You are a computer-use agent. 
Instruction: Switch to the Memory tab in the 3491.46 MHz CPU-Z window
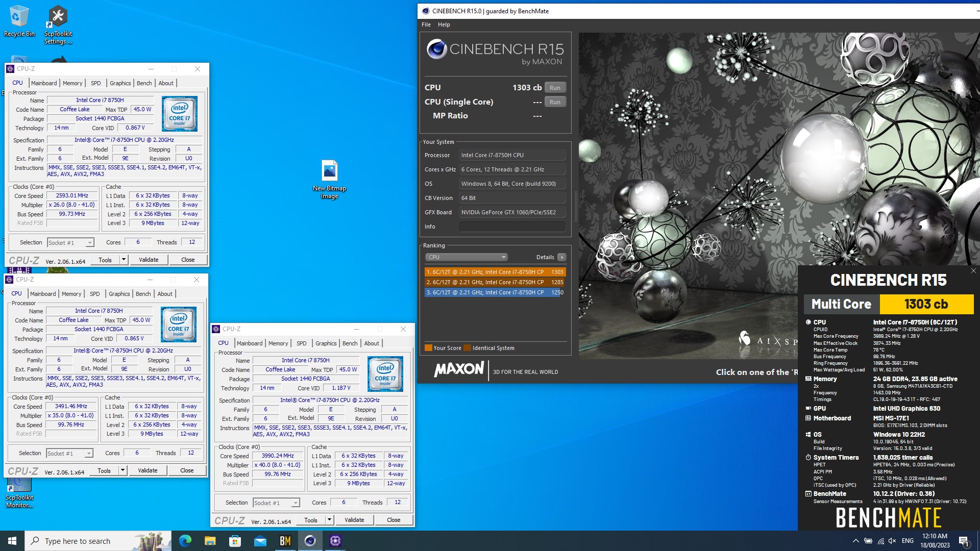click(71, 294)
